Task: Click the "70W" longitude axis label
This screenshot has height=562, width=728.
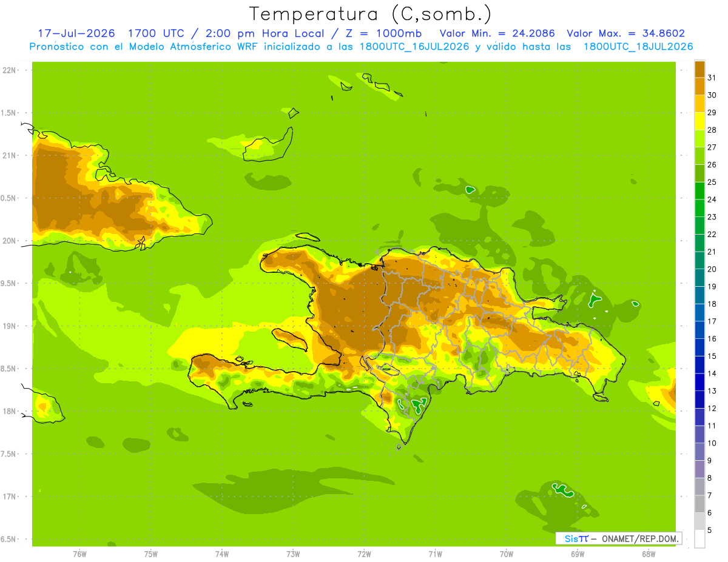Action: pos(507,554)
